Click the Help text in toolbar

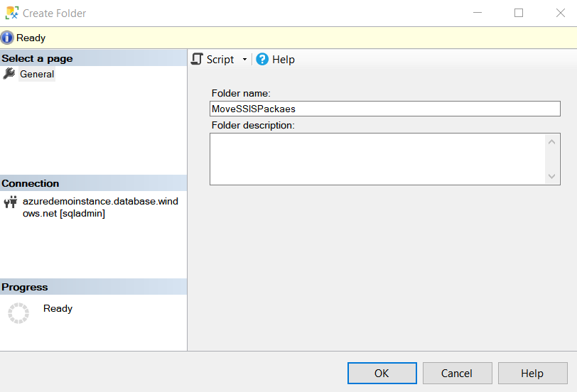click(x=283, y=60)
